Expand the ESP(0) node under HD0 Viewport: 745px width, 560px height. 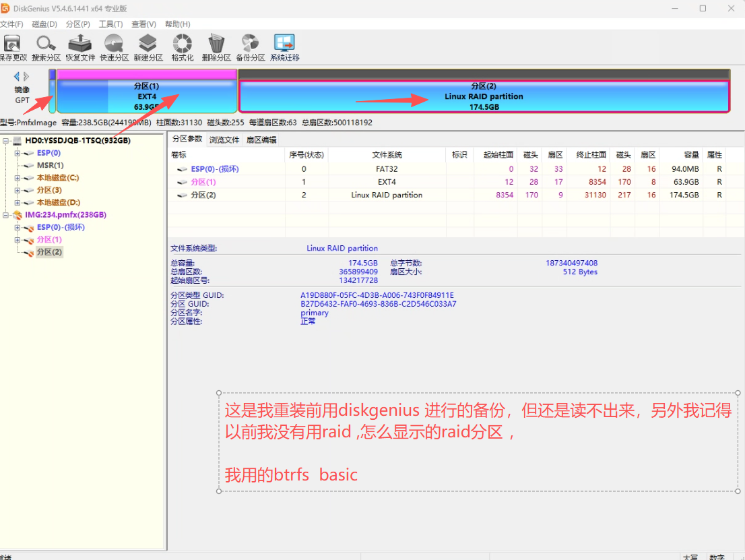(17, 153)
